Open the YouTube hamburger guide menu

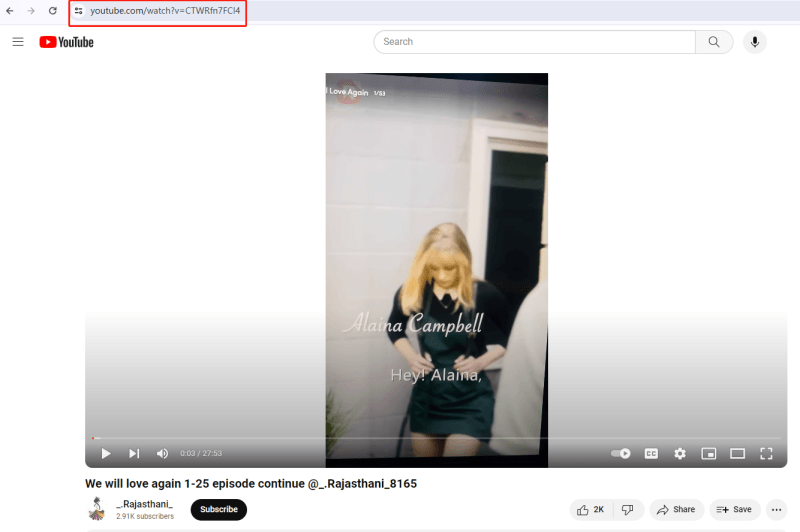[18, 42]
